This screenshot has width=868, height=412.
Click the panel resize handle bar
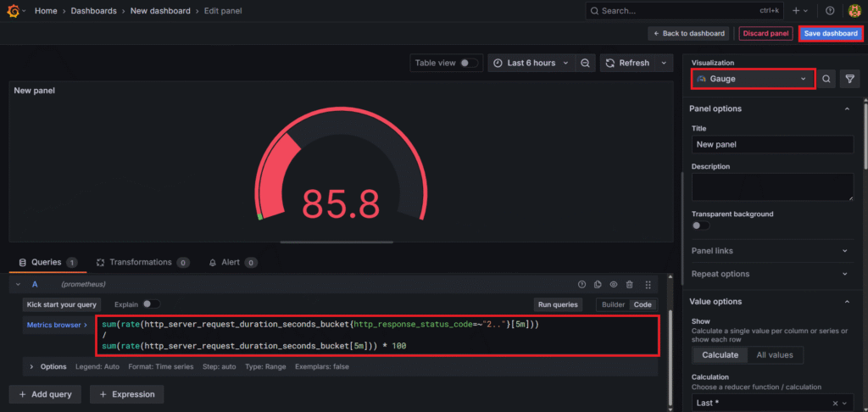tap(337, 242)
